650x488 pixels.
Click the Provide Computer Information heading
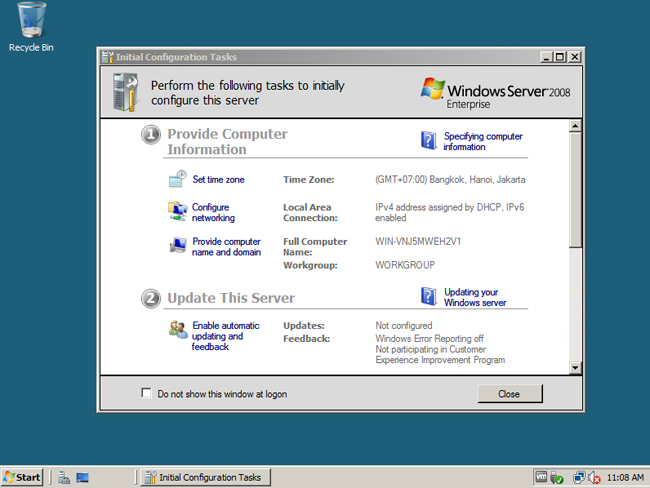[x=227, y=141]
